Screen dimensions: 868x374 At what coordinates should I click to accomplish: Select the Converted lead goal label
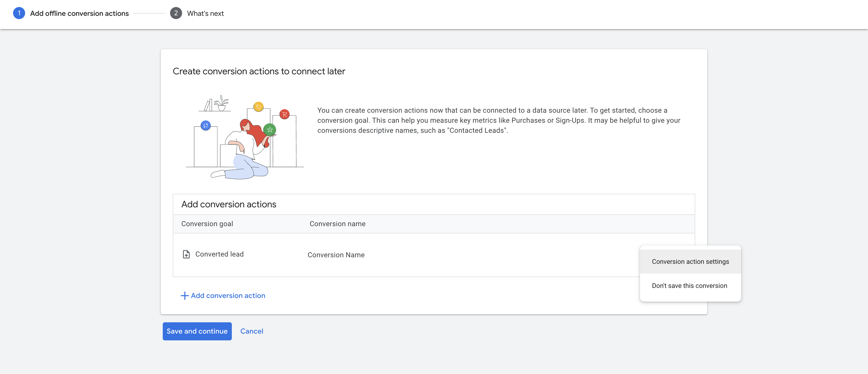(x=219, y=254)
